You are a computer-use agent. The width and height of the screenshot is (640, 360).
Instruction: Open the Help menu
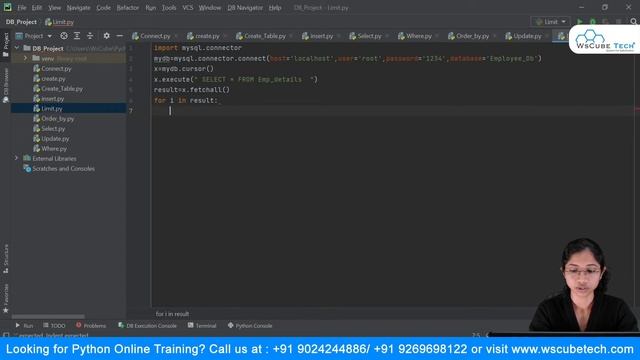tap(275, 8)
